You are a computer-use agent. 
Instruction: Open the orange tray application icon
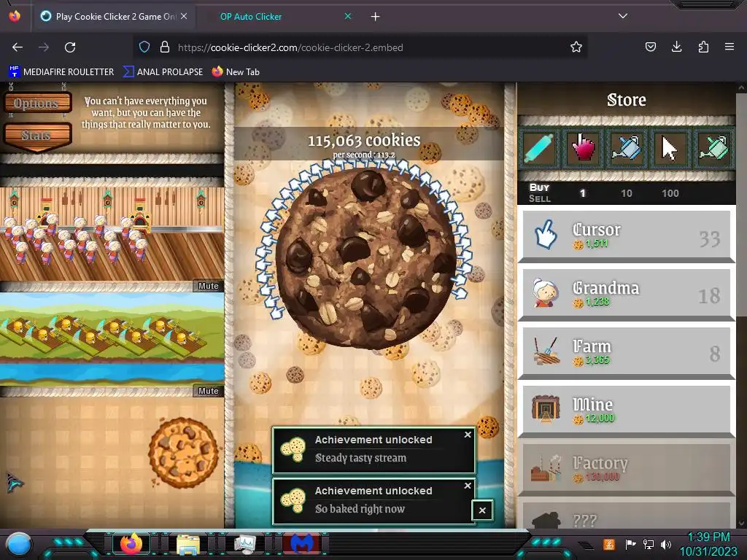tap(609, 544)
